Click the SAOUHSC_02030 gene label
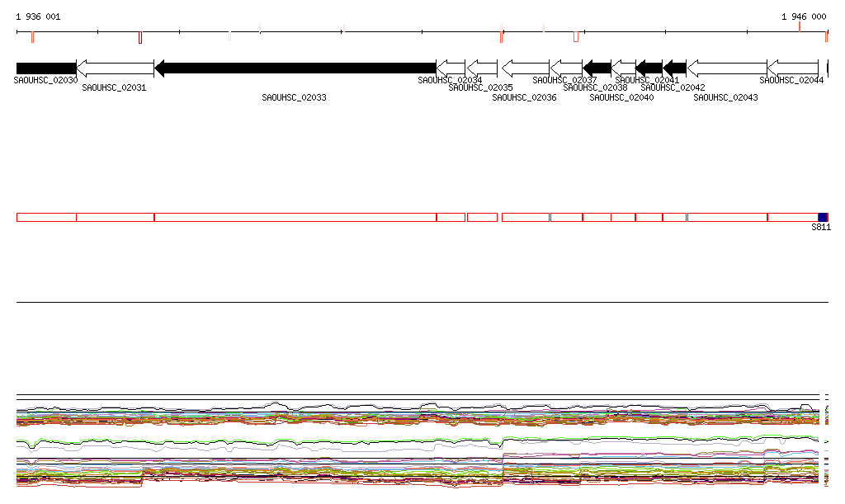845x504 pixels. [x=46, y=80]
